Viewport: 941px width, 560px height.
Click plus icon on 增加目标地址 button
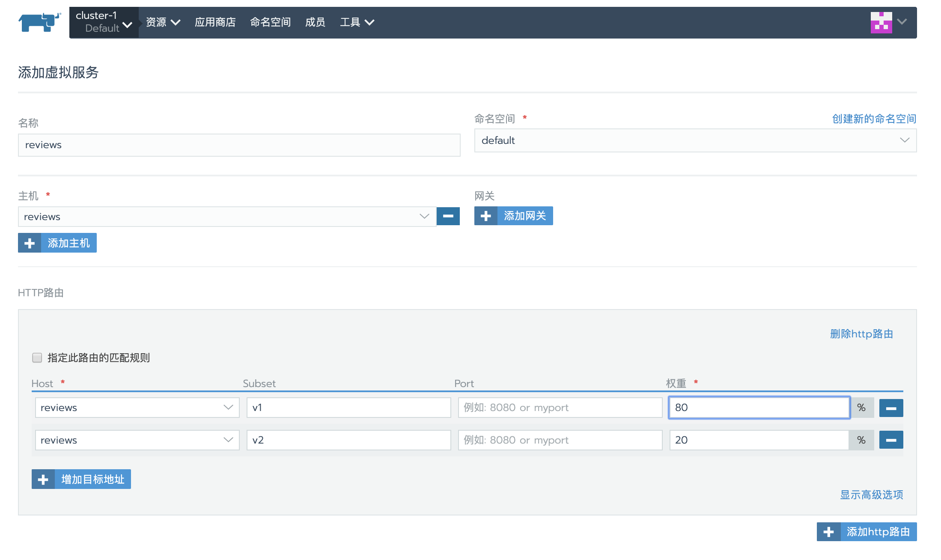point(43,480)
